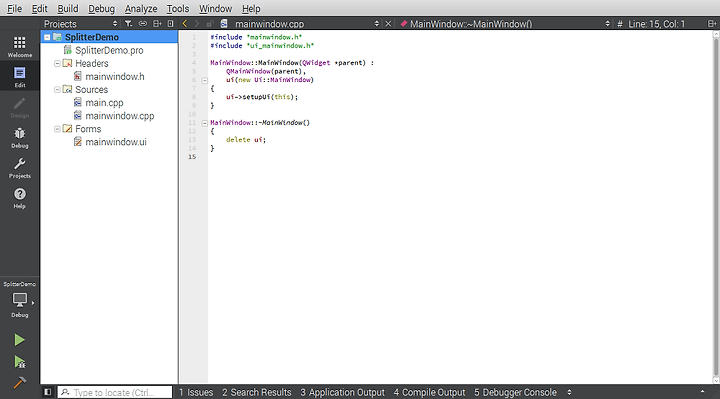The height and width of the screenshot is (399, 720).
Task: Click the Type to locate field
Action: point(115,392)
